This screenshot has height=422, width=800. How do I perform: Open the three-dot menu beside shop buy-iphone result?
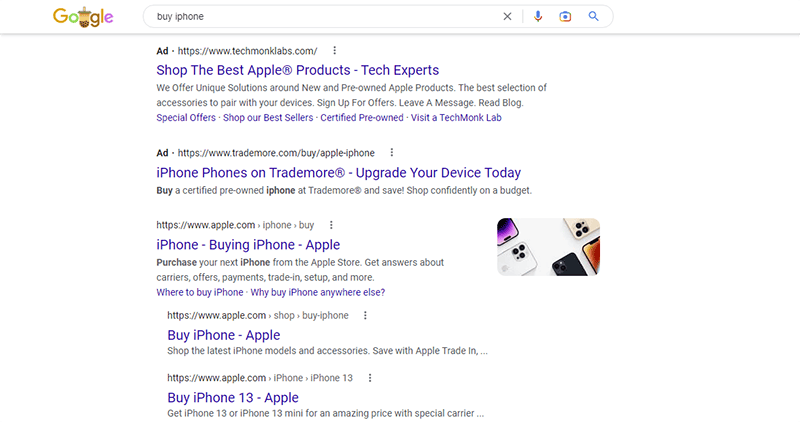click(x=365, y=315)
